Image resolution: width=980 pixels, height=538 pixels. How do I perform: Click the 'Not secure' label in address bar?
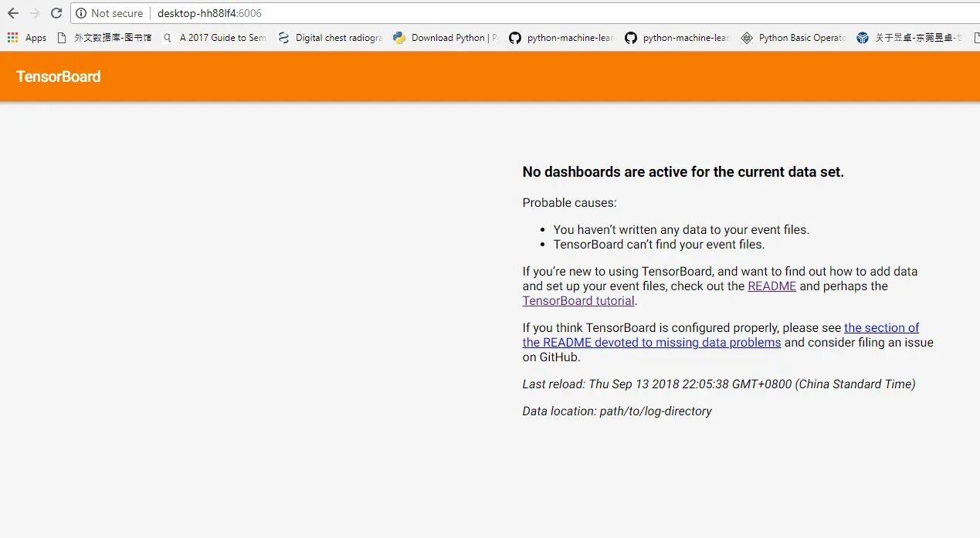[117, 13]
